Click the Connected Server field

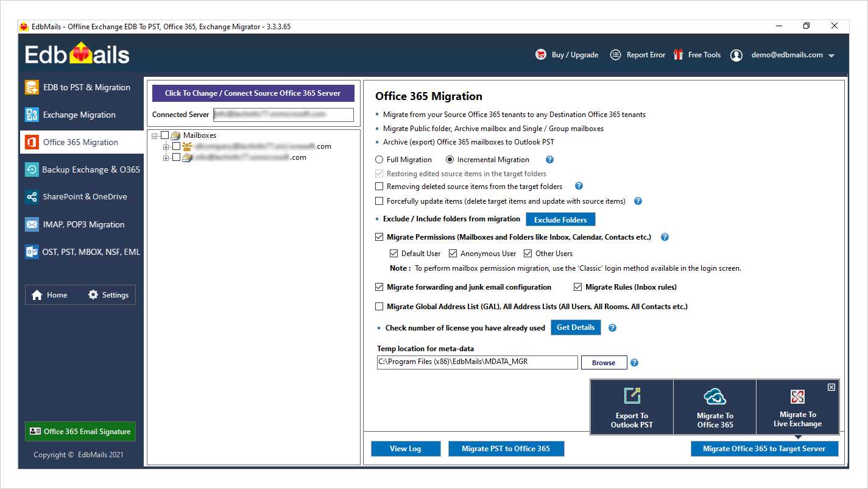pyautogui.click(x=283, y=115)
